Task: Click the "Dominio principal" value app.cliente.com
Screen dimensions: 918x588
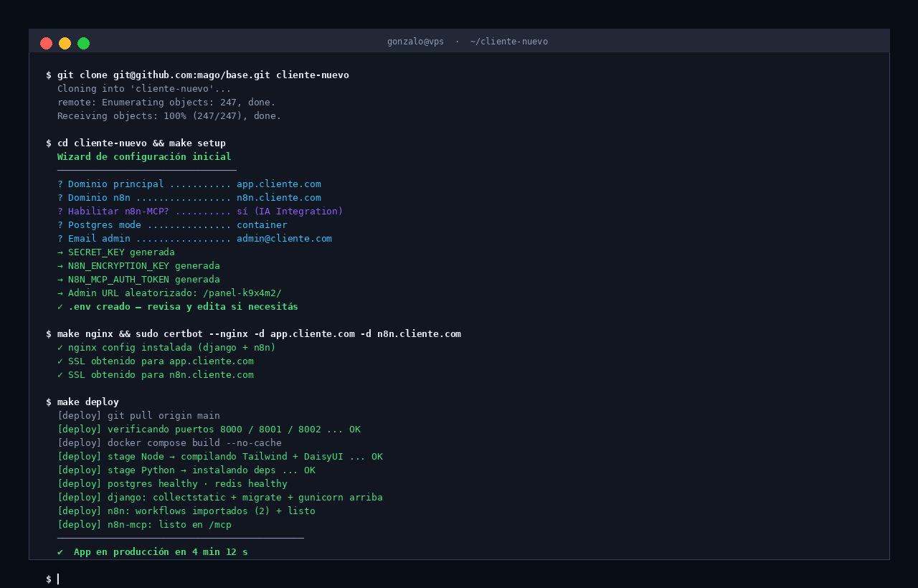Action: click(279, 184)
